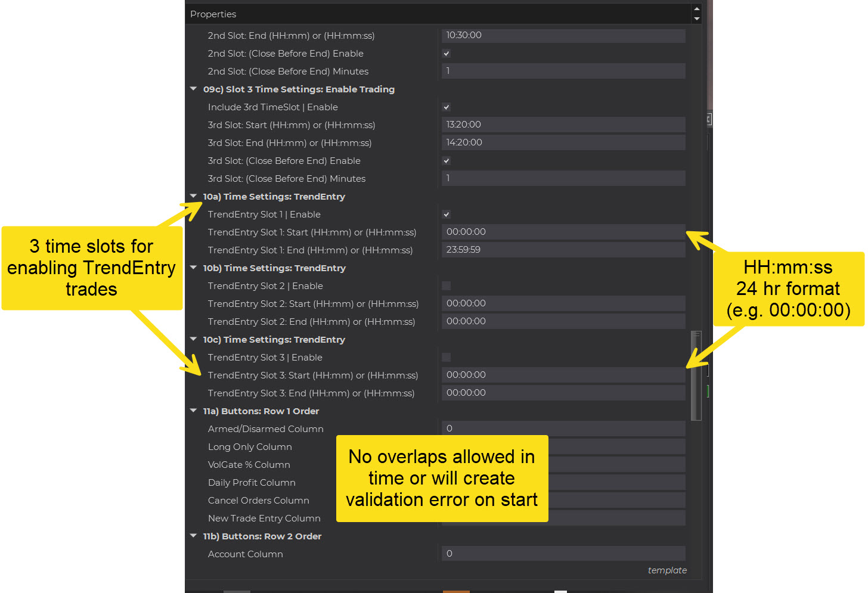
Task: Toggle 2nd Slot Close Before End Enable
Action: click(x=447, y=54)
